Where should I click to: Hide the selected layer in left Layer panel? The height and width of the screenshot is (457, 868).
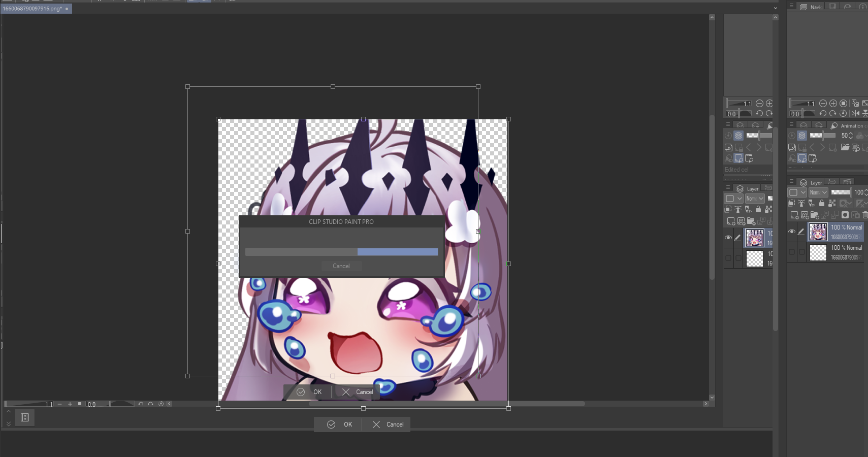click(x=728, y=238)
